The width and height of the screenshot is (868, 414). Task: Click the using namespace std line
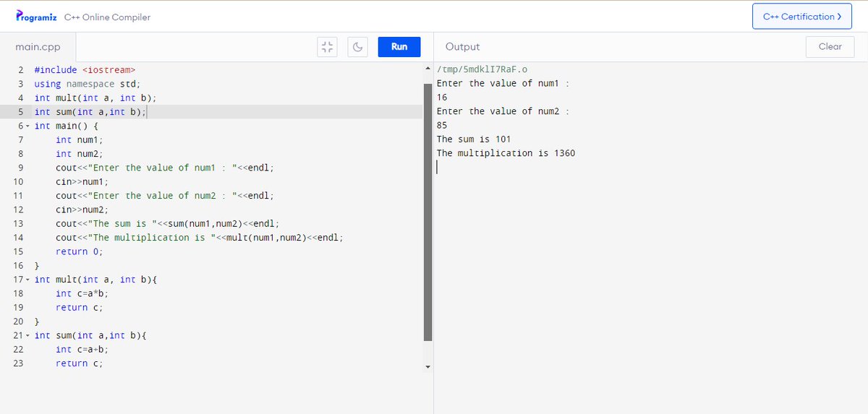coord(88,84)
